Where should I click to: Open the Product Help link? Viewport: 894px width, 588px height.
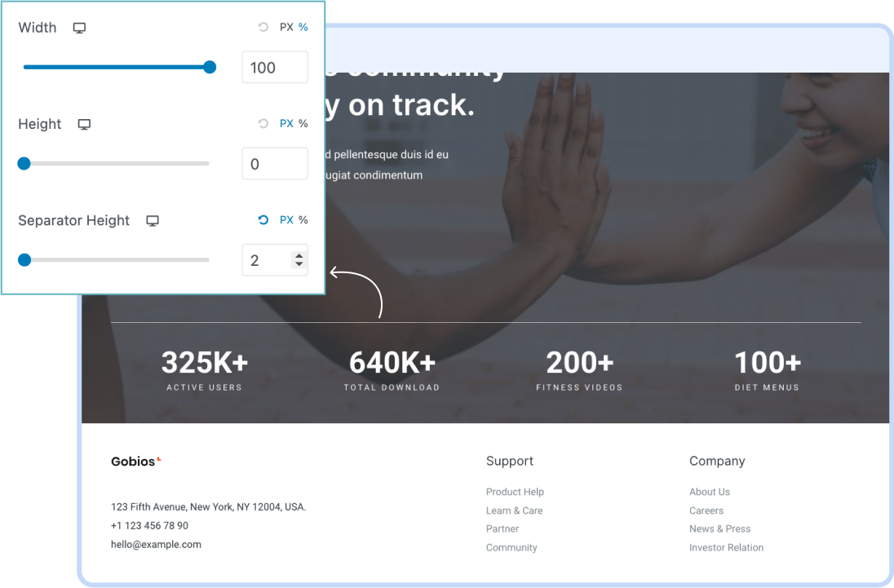pos(515,492)
